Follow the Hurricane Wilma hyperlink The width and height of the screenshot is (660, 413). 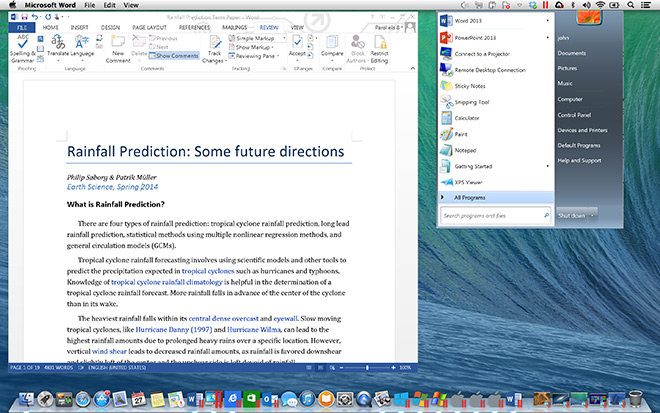pyautogui.click(x=253, y=330)
